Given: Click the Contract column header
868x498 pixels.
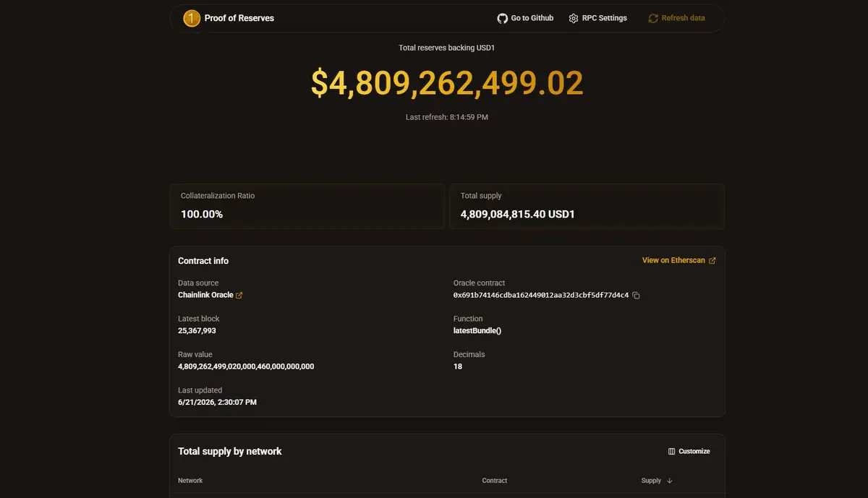Looking at the screenshot, I should [495, 481].
